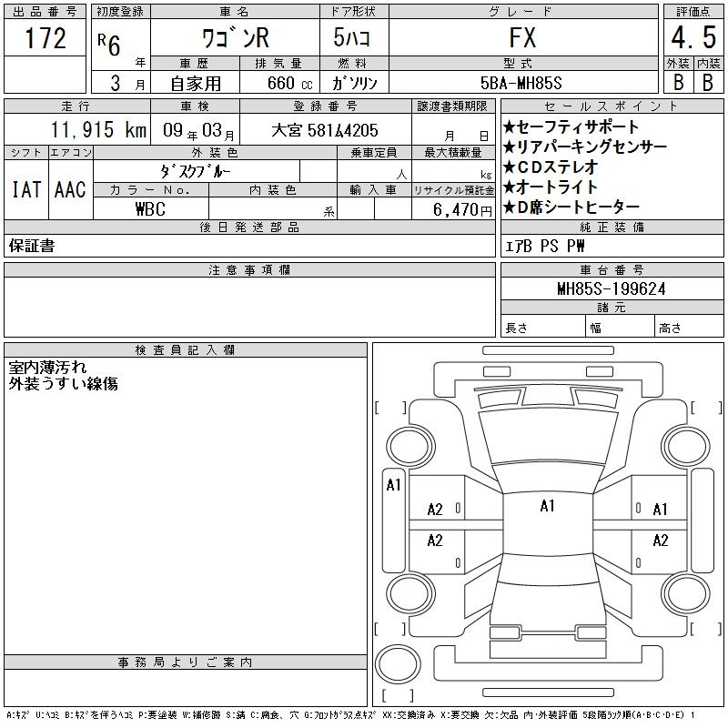The height and width of the screenshot is (728, 728).
Task: Click the damage code legend line at the bottom
Action: 350,715
